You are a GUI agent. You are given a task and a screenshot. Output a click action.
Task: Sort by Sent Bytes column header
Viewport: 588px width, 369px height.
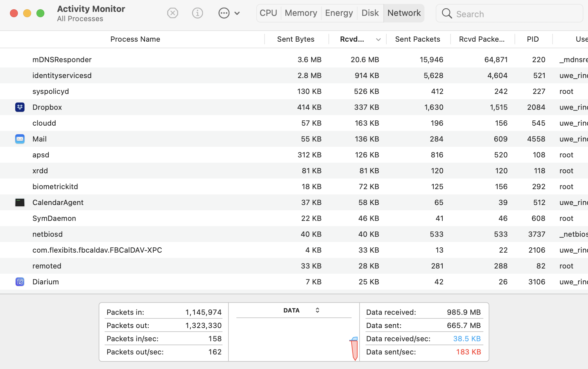tap(296, 39)
